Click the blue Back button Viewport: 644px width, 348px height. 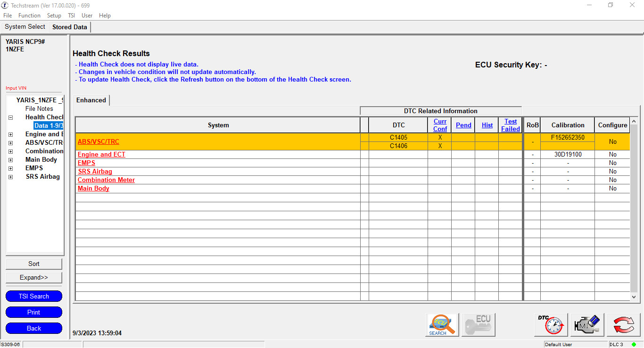[34, 328]
